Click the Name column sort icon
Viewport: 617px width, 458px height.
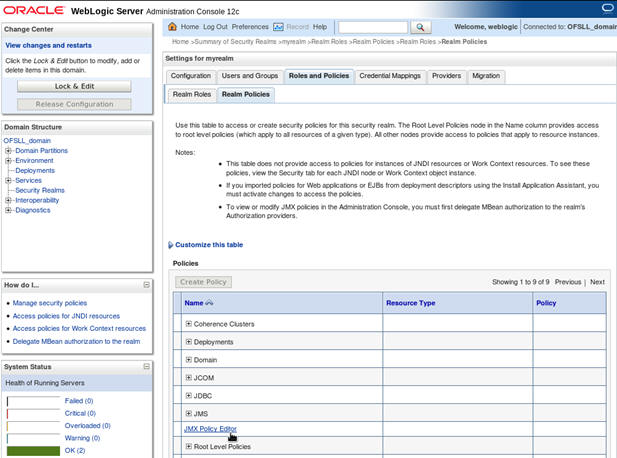point(209,303)
